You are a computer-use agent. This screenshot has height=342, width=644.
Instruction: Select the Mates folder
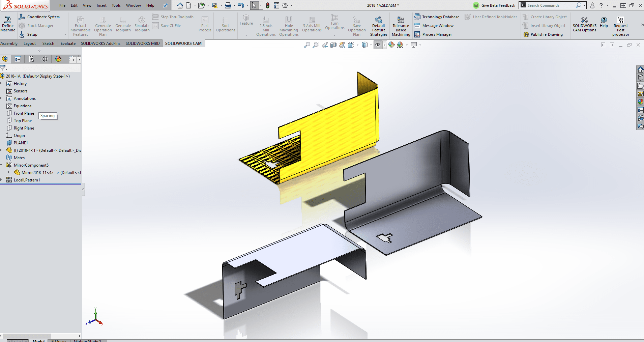[x=19, y=158]
